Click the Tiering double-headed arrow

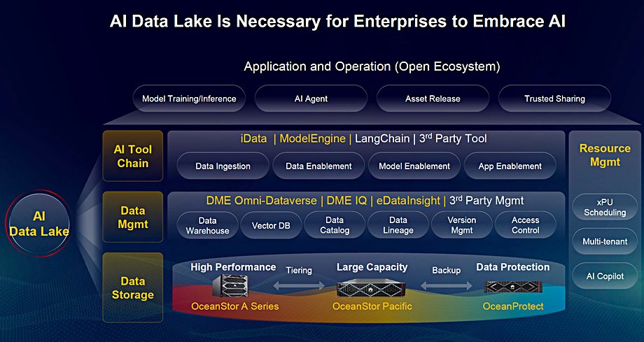299,285
